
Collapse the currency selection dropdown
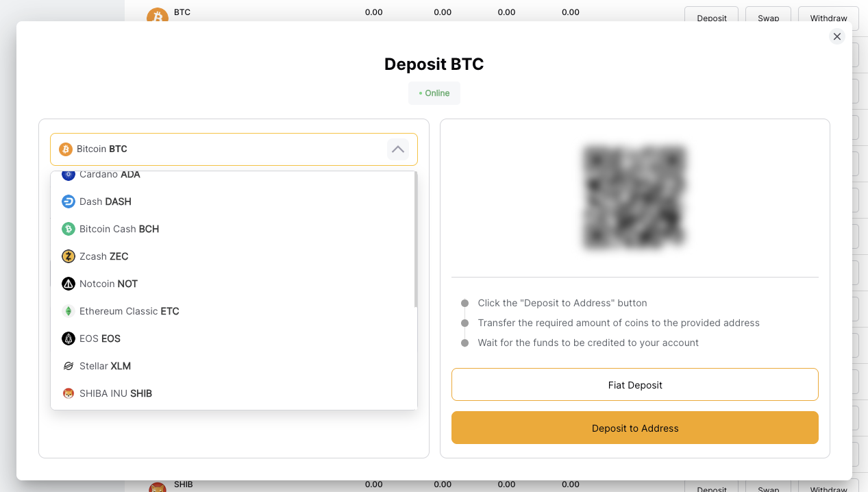tap(398, 149)
